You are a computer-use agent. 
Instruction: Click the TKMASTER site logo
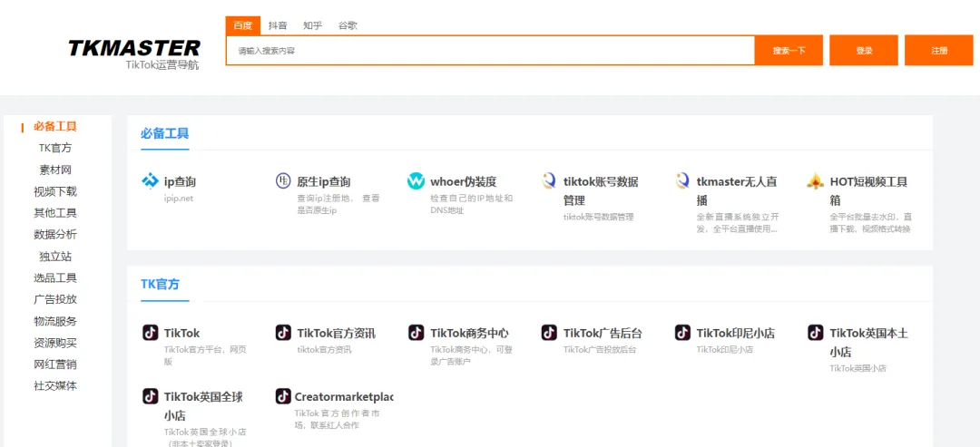(x=134, y=49)
